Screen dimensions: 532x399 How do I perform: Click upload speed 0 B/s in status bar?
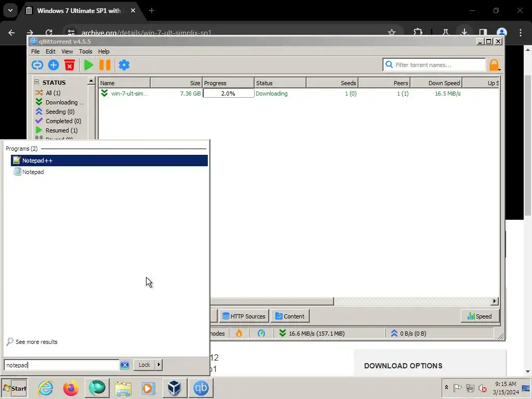(x=408, y=334)
